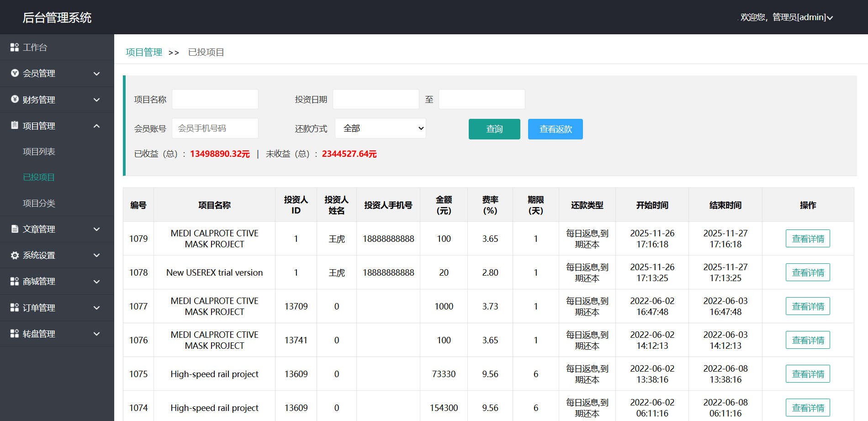Click the 会员管理 sidebar icon
868x421 pixels.
pyautogui.click(x=15, y=73)
